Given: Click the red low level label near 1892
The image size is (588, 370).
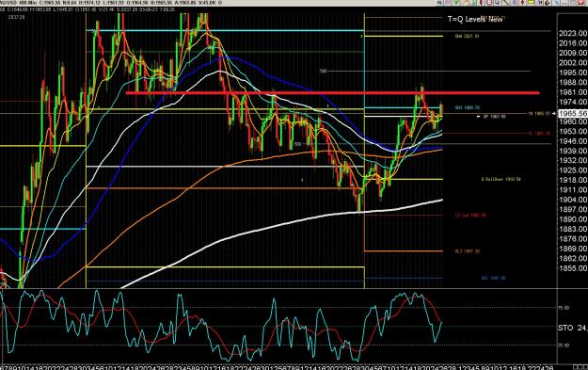Looking at the screenshot, I should point(470,216).
